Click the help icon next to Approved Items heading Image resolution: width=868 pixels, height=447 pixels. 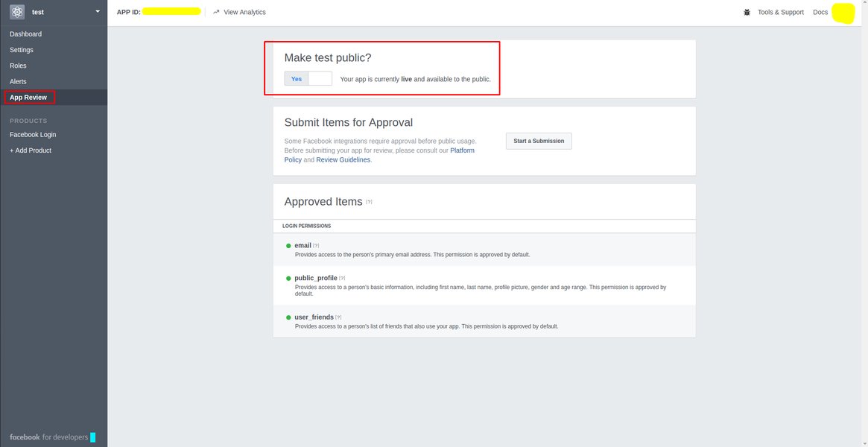point(369,202)
